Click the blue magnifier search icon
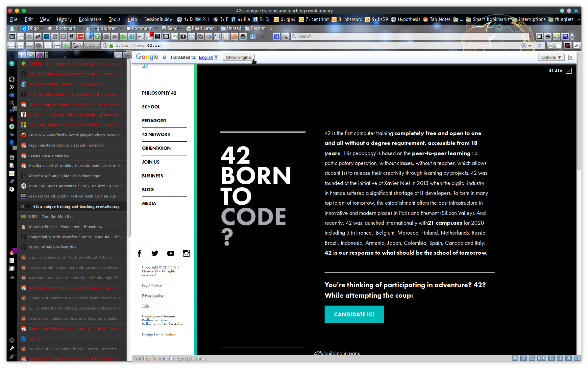Viewport: 588px width, 368px height. [277, 36]
